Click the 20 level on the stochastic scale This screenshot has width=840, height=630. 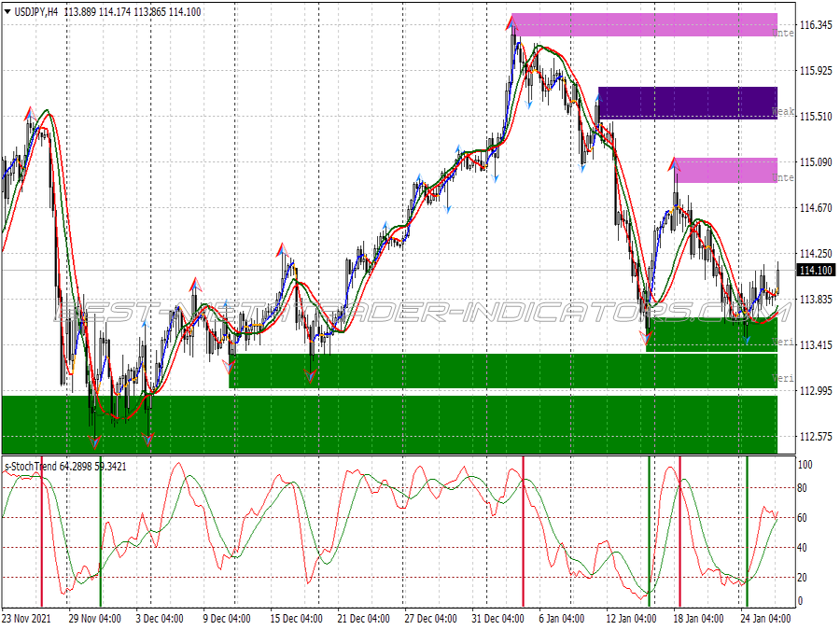[803, 578]
